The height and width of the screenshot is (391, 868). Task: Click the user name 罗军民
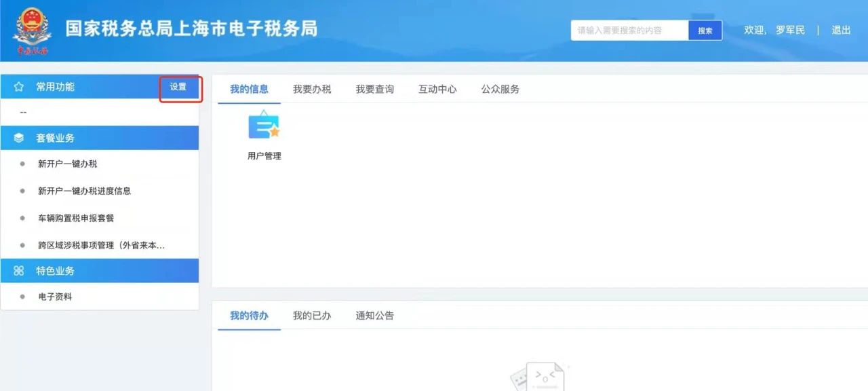[x=790, y=31]
